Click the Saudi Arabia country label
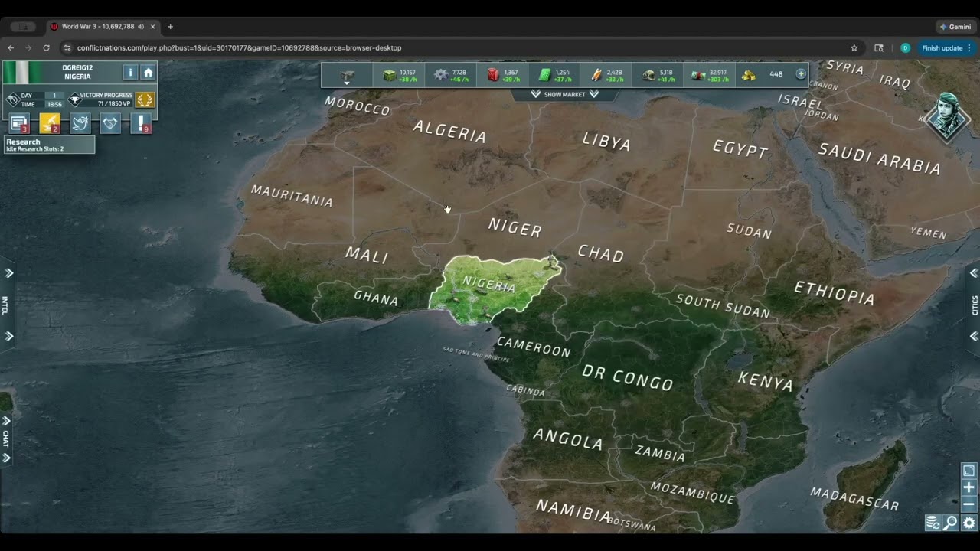Viewport: 980px width, 551px height. tap(880, 158)
